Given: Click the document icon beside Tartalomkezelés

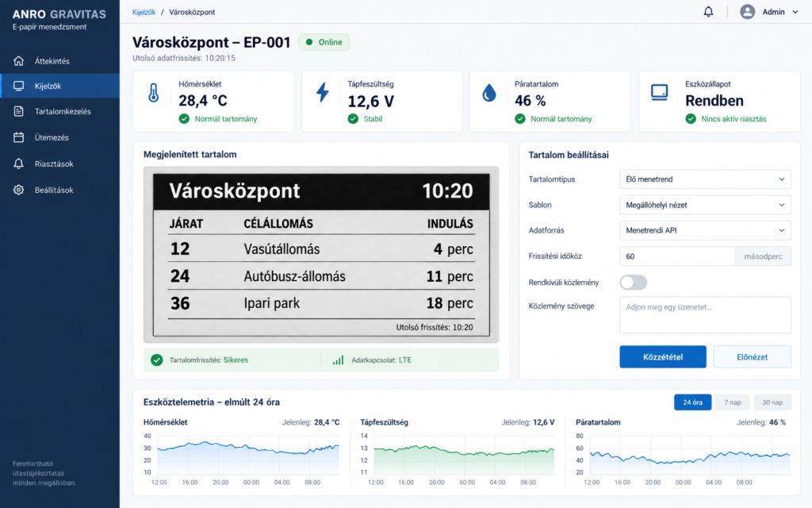Looking at the screenshot, I should [19, 111].
